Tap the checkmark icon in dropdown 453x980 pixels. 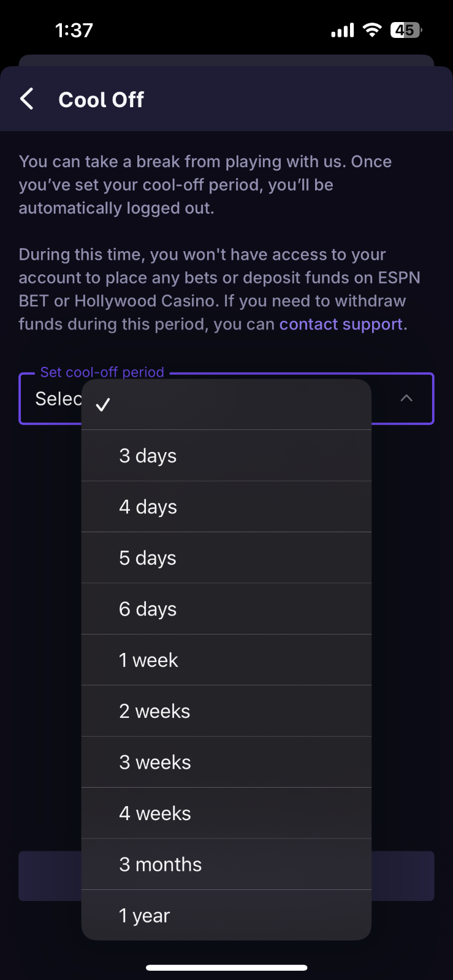click(103, 404)
